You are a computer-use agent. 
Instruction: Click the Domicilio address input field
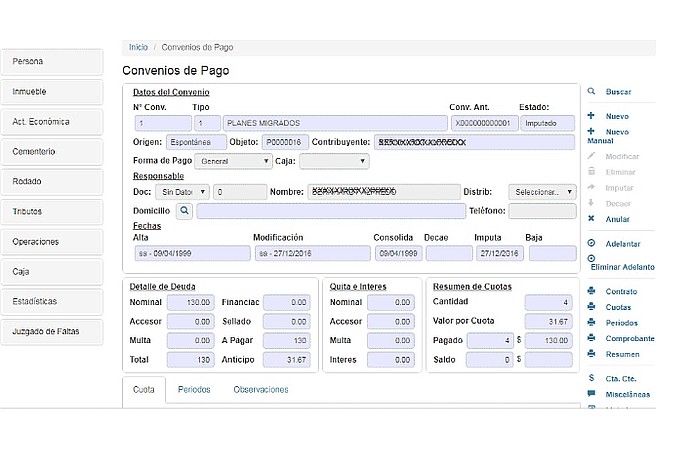pyautogui.click(x=331, y=211)
